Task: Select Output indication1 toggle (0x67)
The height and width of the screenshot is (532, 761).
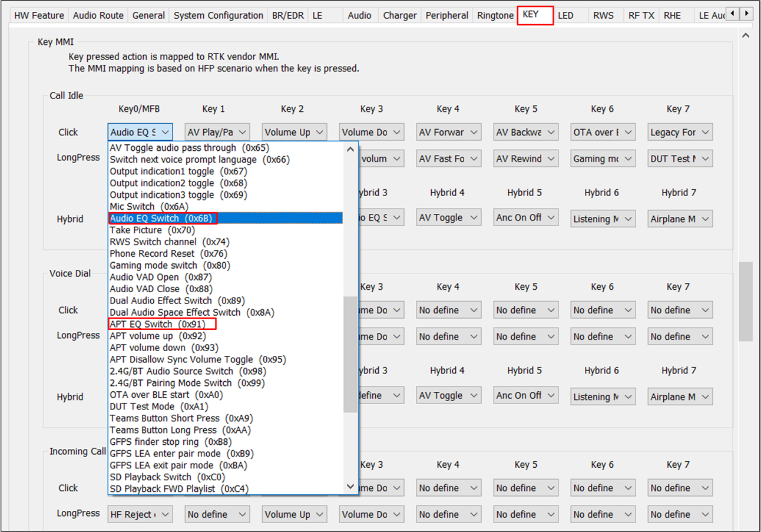Action: tap(226, 171)
